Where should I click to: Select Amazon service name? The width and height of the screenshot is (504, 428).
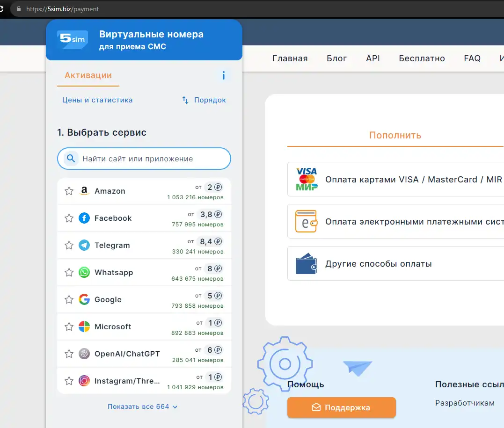point(110,191)
